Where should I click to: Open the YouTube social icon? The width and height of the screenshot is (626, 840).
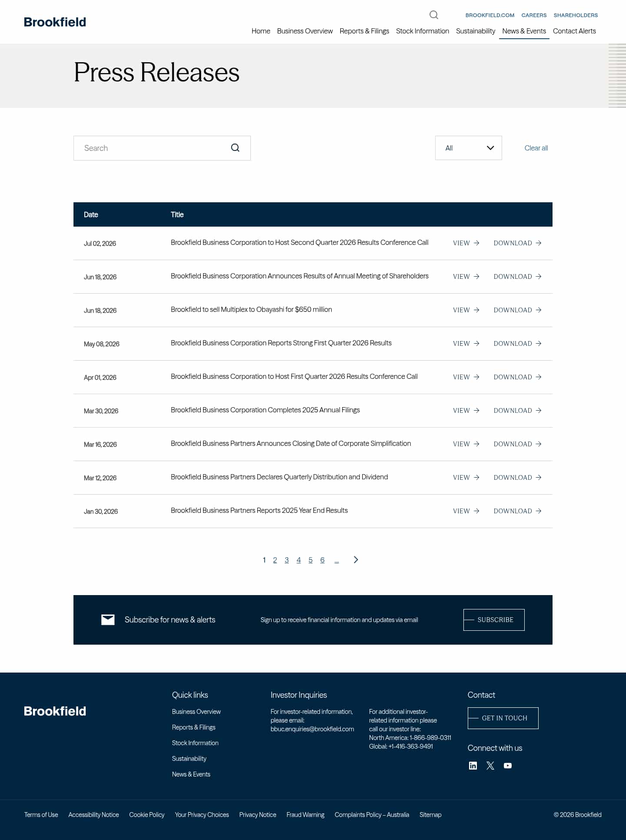(x=508, y=766)
